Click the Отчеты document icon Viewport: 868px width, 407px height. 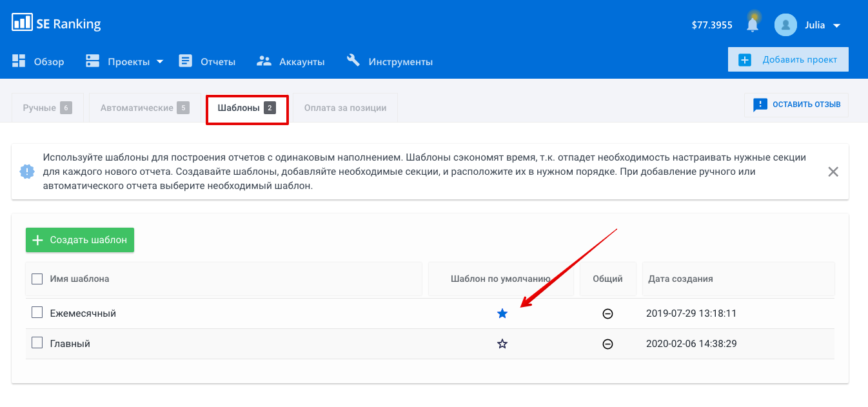[x=185, y=61]
